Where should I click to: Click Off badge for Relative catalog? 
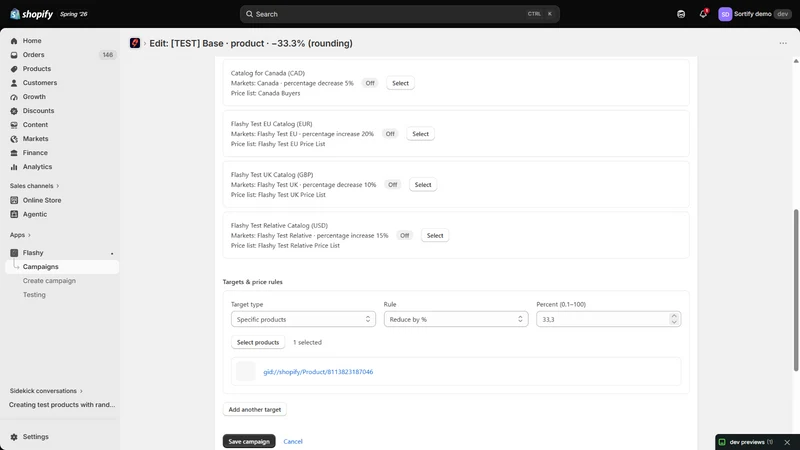tap(405, 235)
